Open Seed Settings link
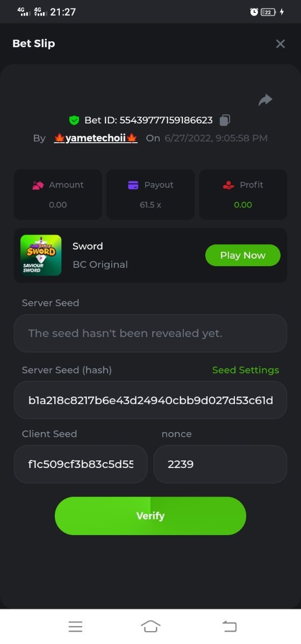The image size is (301, 644). (x=246, y=370)
